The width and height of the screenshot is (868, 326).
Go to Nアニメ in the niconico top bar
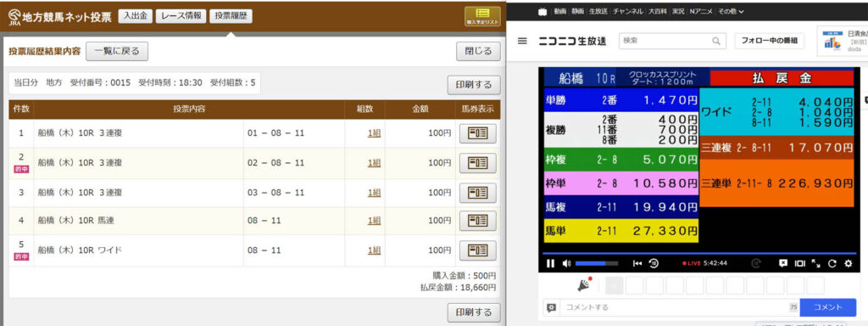click(701, 11)
